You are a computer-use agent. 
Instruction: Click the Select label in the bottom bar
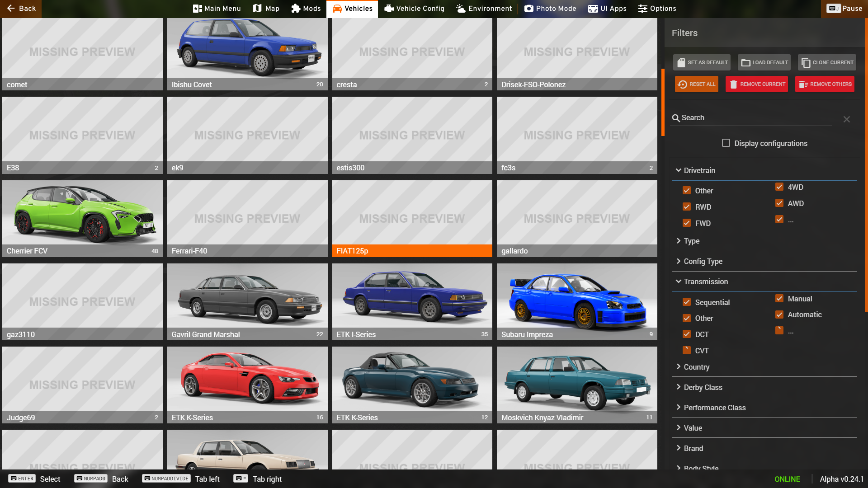tap(50, 479)
